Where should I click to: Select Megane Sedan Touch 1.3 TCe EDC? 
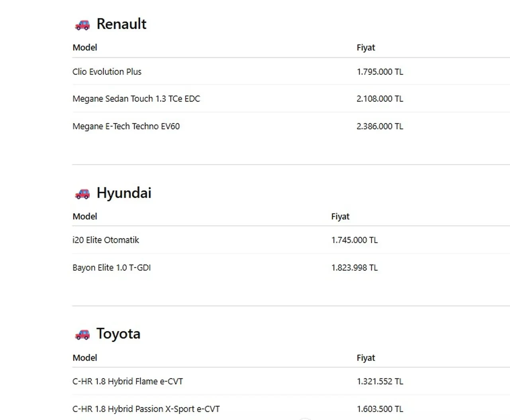coord(136,99)
